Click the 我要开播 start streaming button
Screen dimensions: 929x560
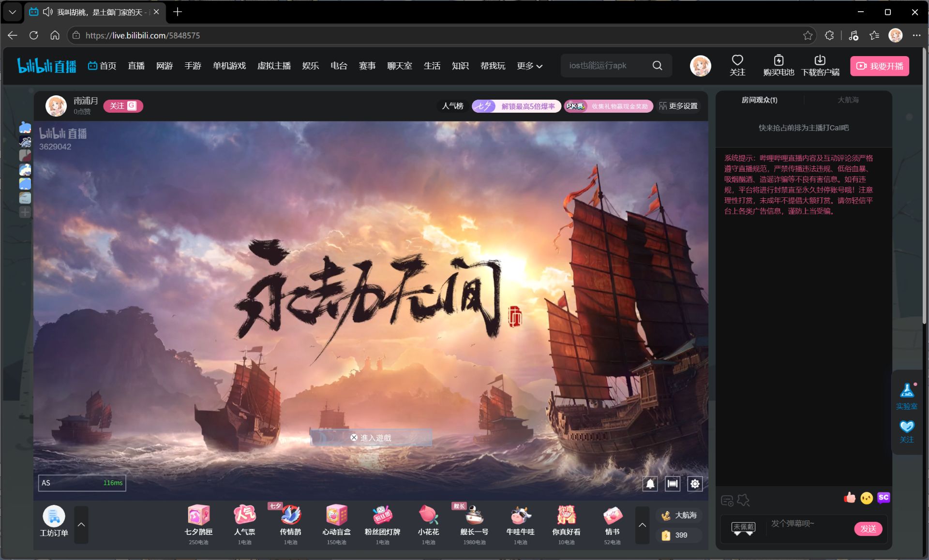[x=880, y=66]
